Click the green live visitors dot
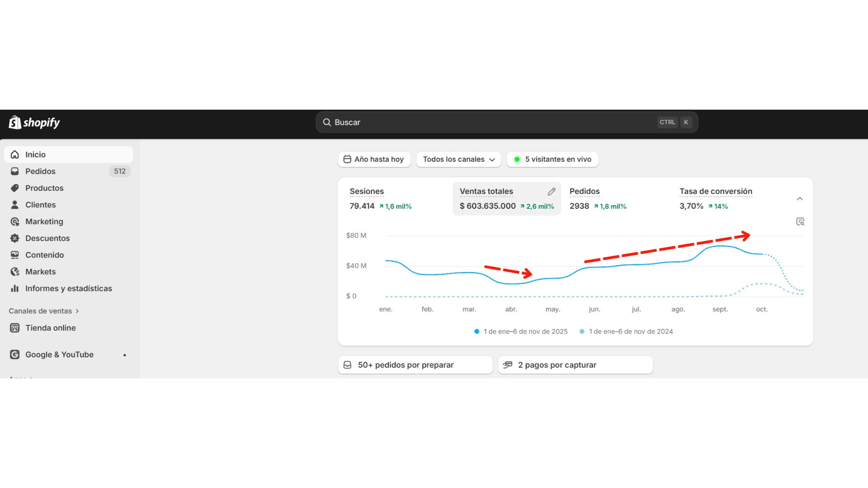Viewport: 868px width, 488px height. click(x=517, y=159)
